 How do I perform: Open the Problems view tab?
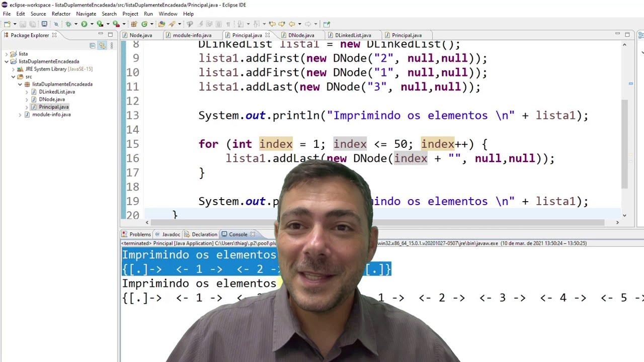click(136, 234)
